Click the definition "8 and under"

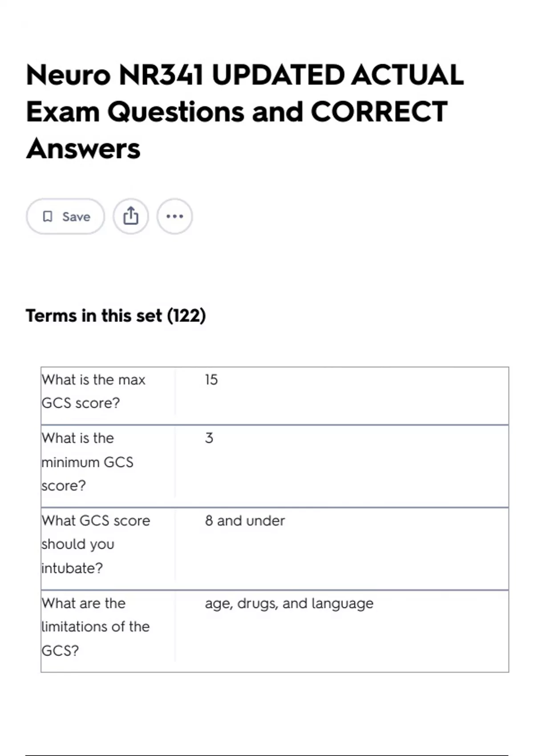pyautogui.click(x=245, y=521)
